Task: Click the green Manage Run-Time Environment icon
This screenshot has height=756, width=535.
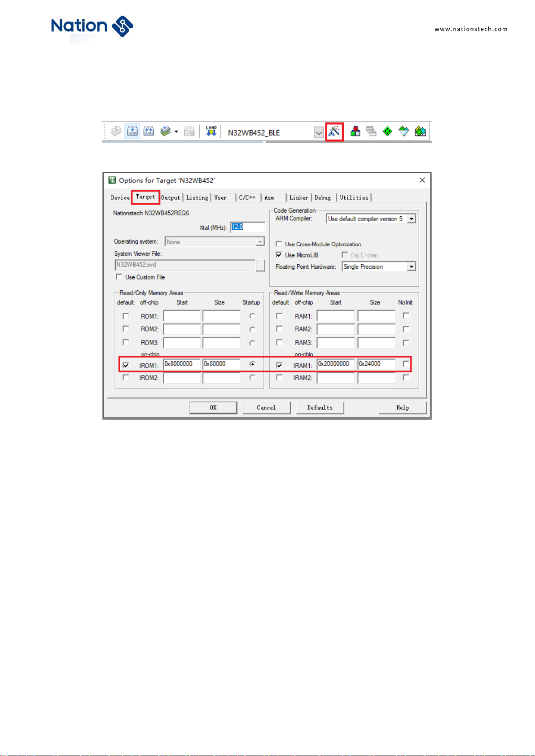Action: (387, 131)
